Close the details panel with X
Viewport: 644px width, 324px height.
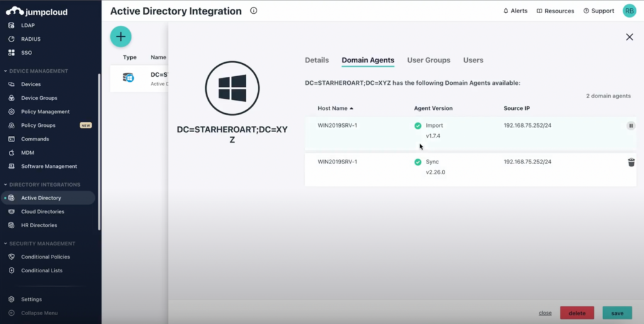[x=630, y=37]
